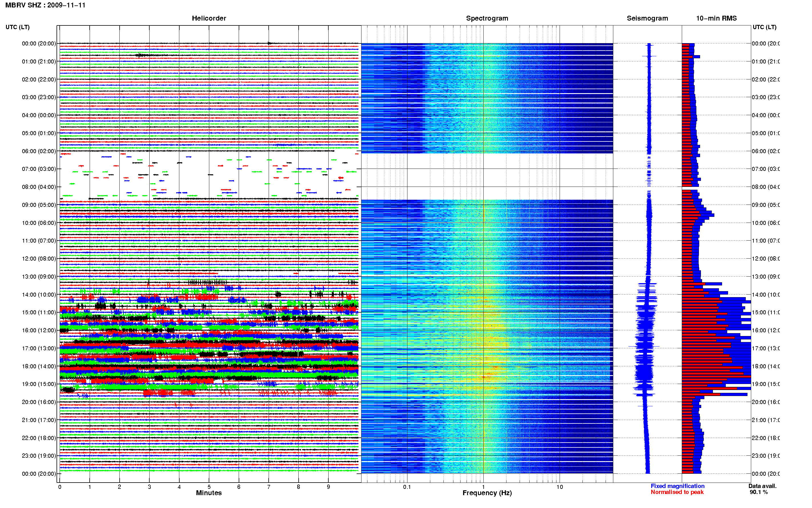The width and height of the screenshot is (812, 508).
Task: Click the left 03:00 (23:00) time label
Action: [39, 97]
